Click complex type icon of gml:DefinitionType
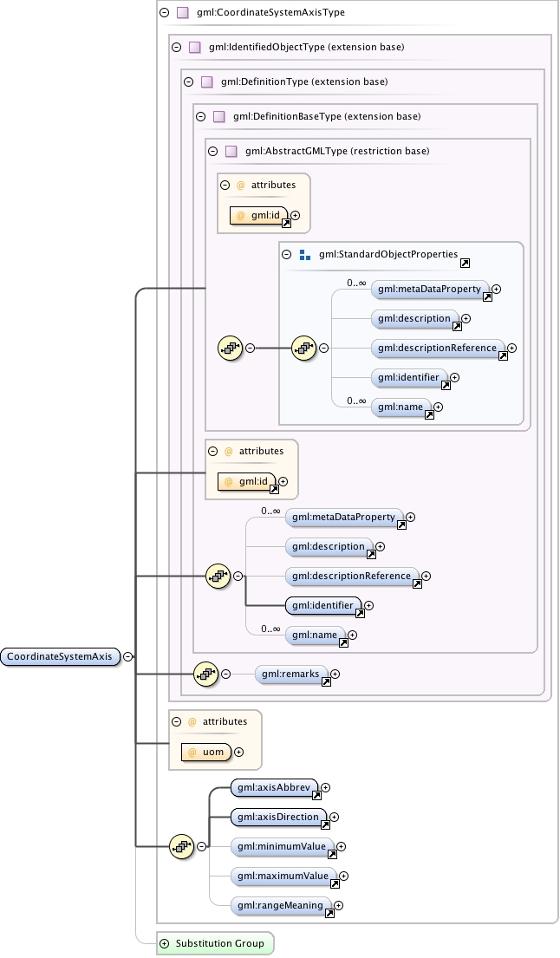This screenshot has height=958, width=560. click(x=207, y=81)
